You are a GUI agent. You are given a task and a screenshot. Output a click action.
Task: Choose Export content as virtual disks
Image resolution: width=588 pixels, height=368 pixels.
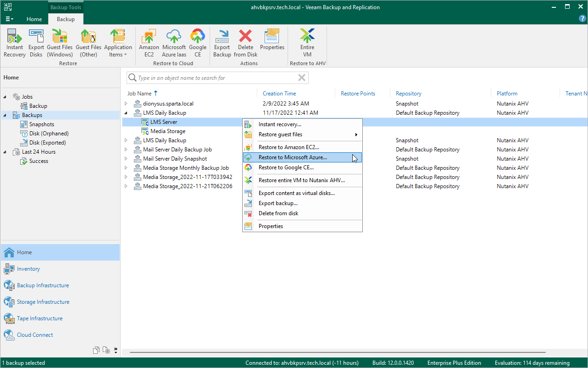(x=296, y=193)
